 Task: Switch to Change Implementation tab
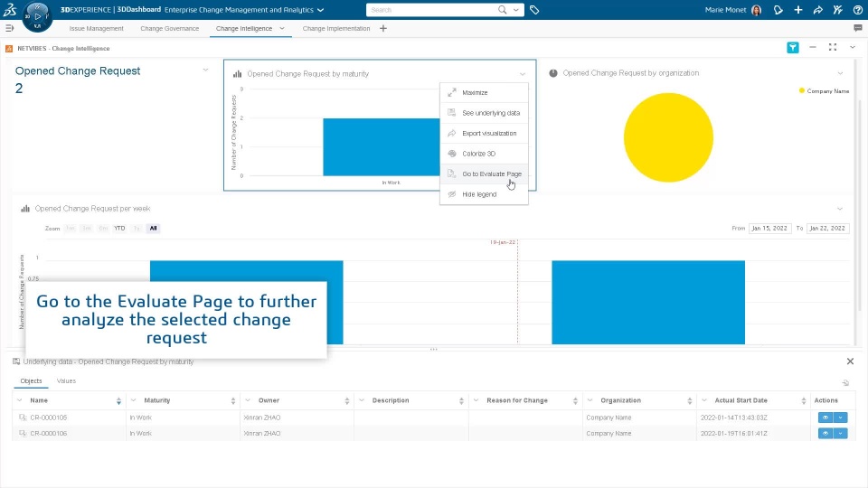[336, 28]
